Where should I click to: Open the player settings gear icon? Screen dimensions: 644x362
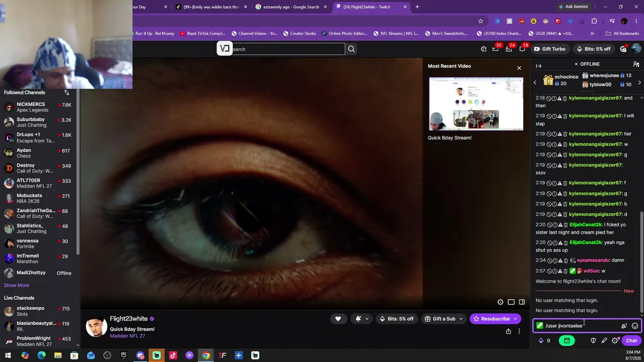click(x=500, y=302)
